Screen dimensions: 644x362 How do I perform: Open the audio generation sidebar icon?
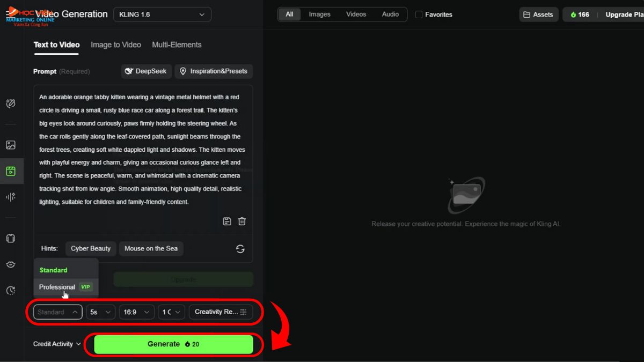(11, 197)
